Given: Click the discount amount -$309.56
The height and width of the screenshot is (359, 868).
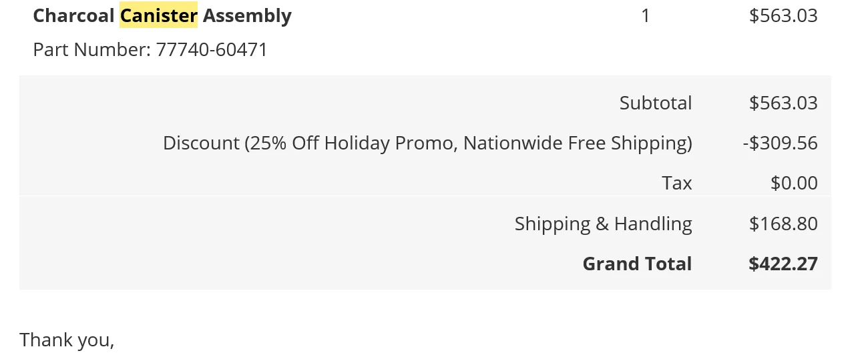Looking at the screenshot, I should pyautogui.click(x=780, y=143).
